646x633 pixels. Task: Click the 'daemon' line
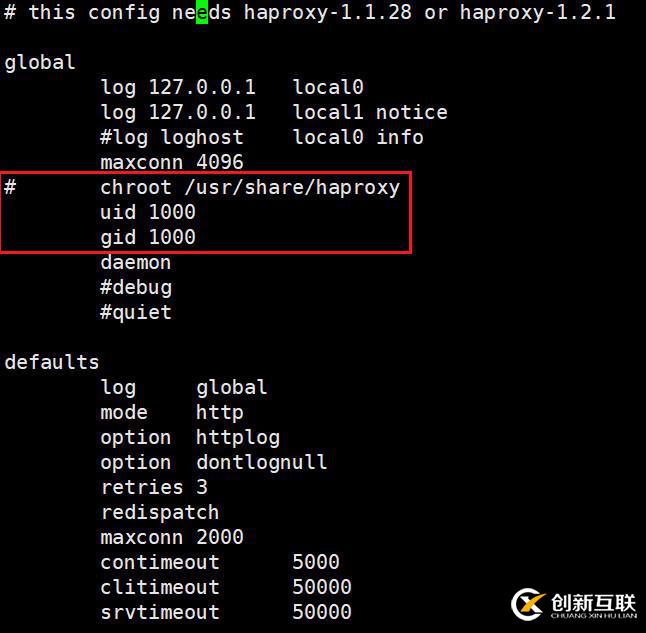136,263
